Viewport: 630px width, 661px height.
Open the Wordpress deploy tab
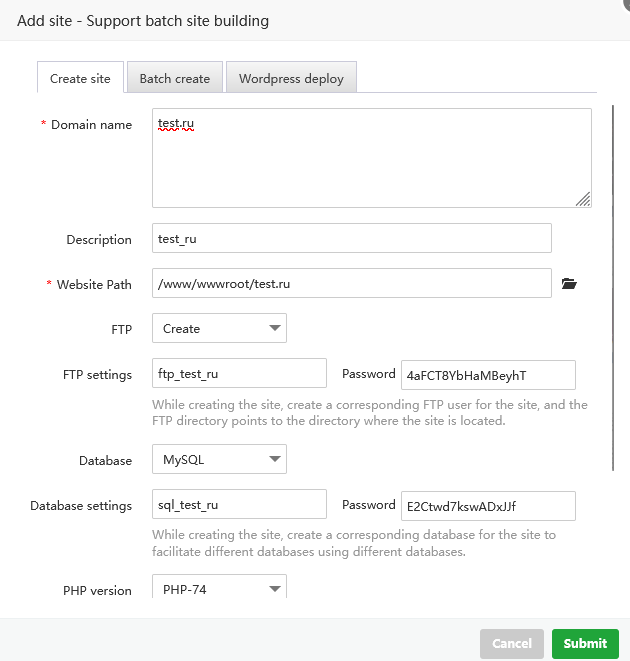click(291, 78)
